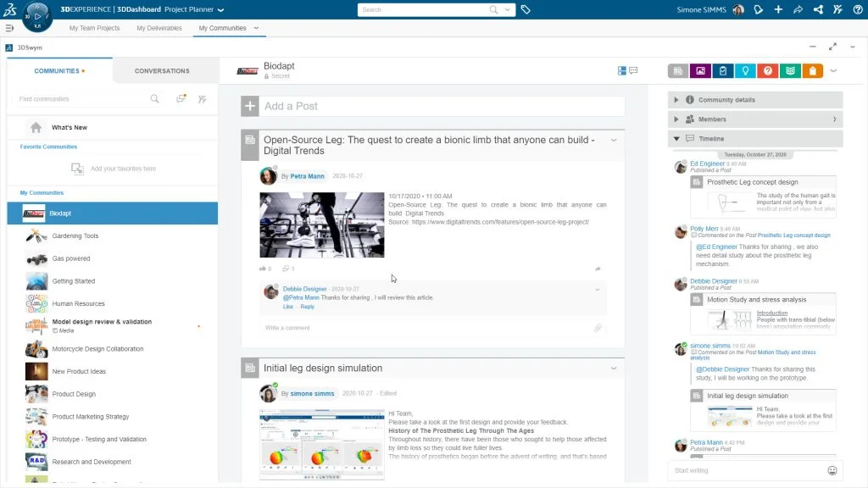The width and height of the screenshot is (868, 488).
Task: Expand content type icons chevron
Action: 833,71
